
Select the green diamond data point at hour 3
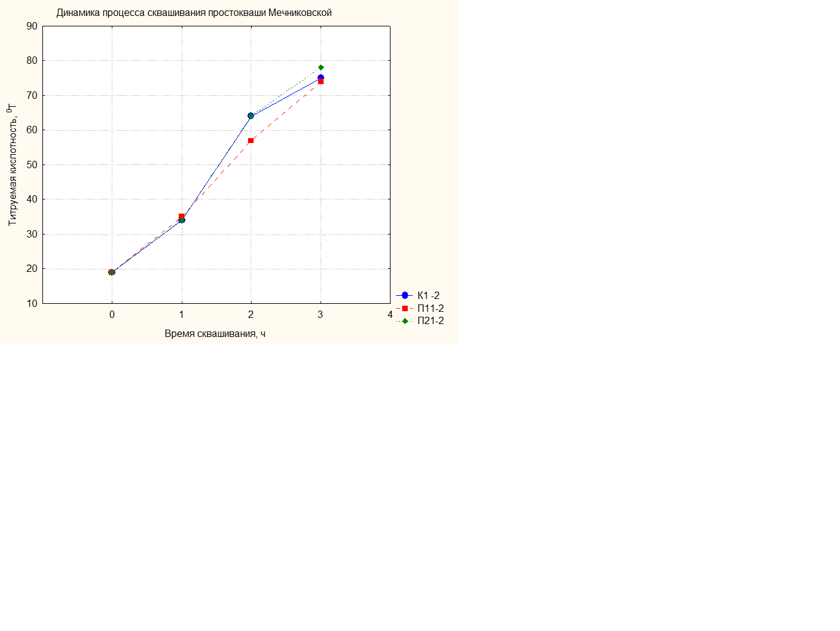click(321, 68)
